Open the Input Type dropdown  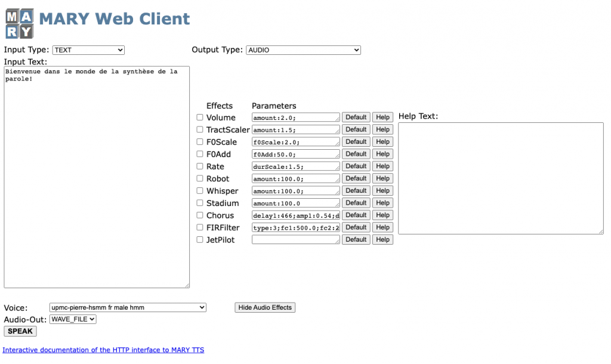coord(88,50)
